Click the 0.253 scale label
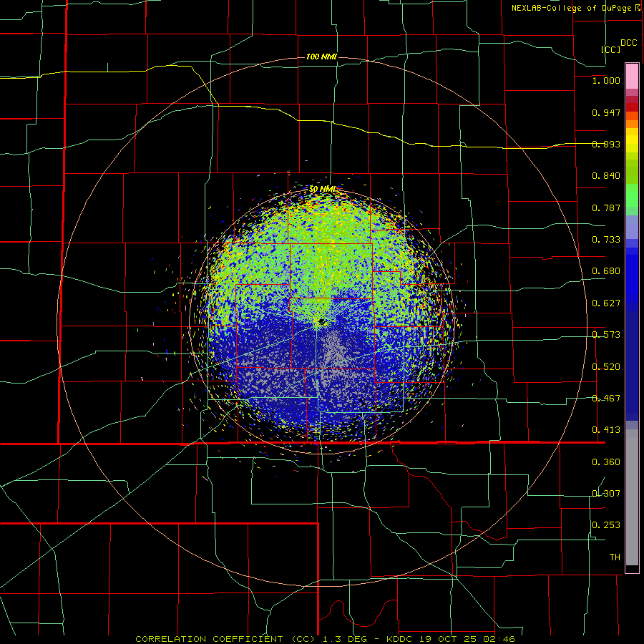 pos(606,525)
